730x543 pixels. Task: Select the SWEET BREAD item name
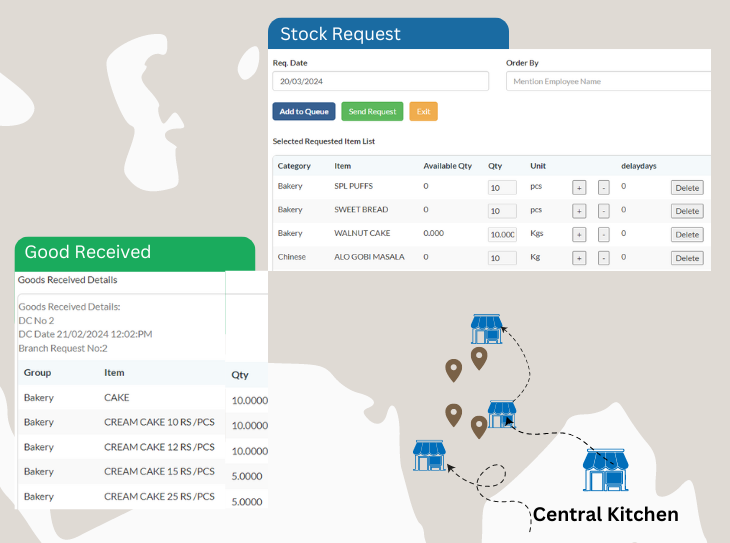point(361,210)
